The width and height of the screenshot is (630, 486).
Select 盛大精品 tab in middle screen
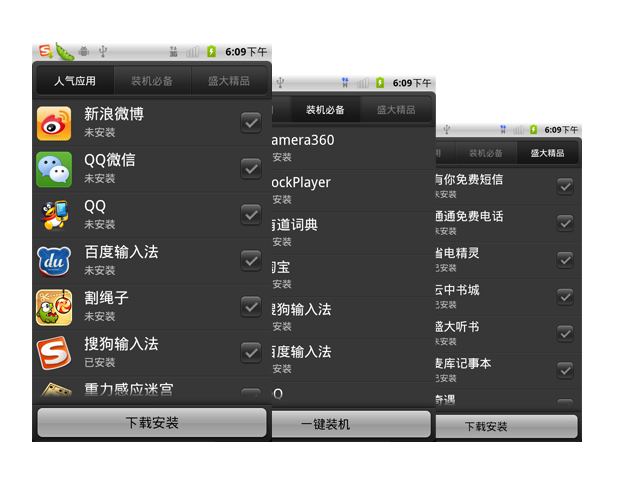tap(396, 110)
